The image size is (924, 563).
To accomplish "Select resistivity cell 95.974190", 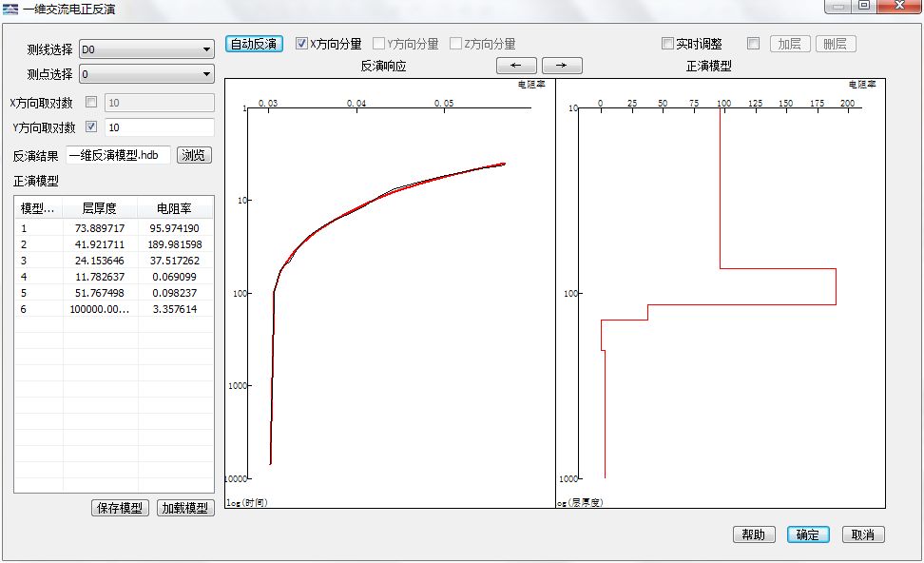I will (175, 228).
